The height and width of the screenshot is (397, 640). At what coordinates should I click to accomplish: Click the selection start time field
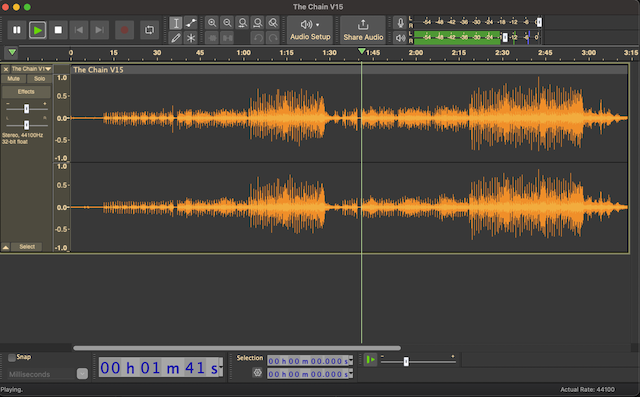click(x=308, y=361)
